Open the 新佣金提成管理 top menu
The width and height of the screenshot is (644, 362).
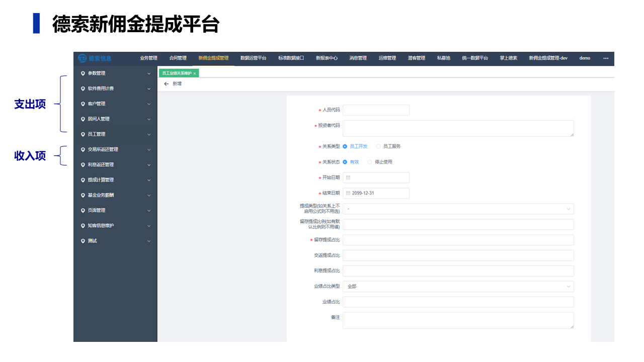pos(213,58)
